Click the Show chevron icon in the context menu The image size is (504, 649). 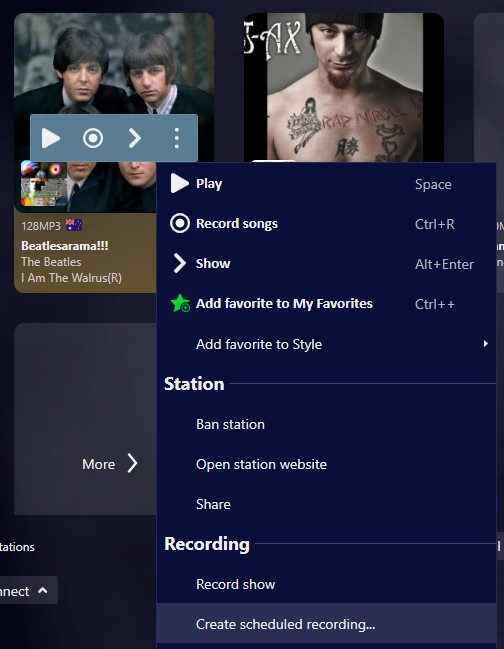coord(180,263)
